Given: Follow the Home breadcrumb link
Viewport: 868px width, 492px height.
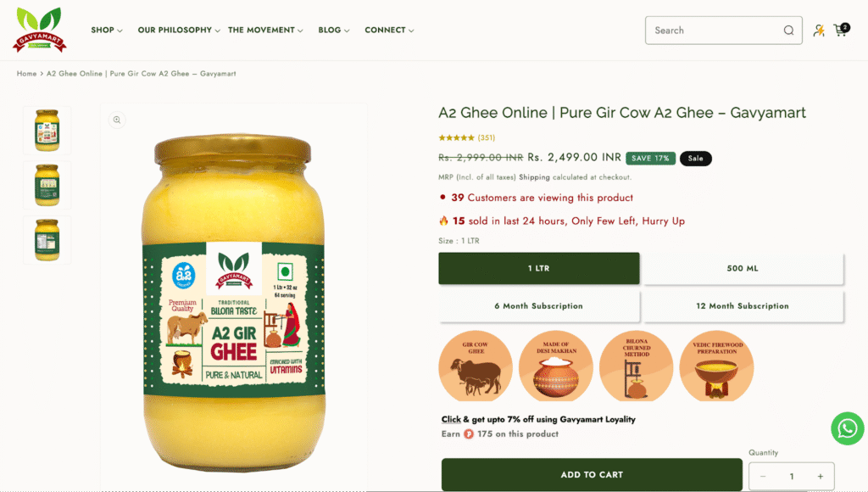Looking at the screenshot, I should coord(26,74).
